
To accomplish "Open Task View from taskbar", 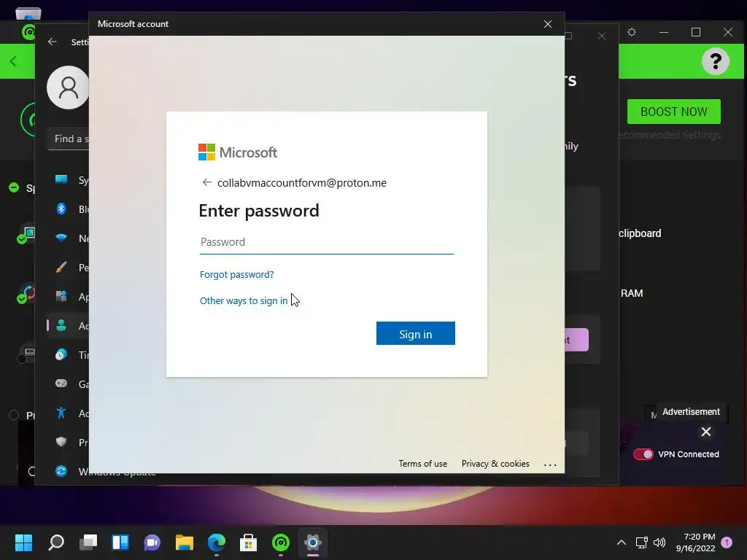I will (88, 542).
